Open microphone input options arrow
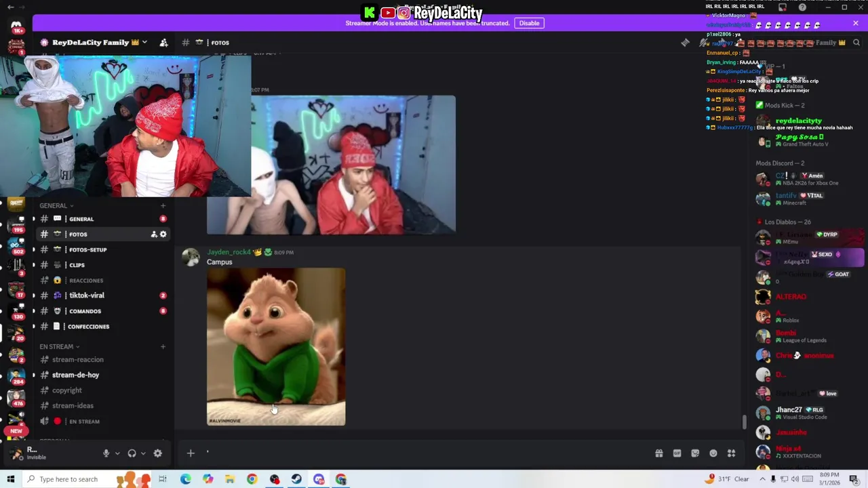 (x=117, y=453)
